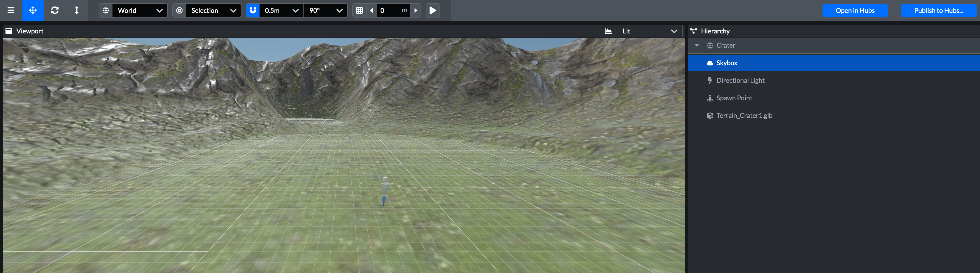Open the Lit render mode dropdown
This screenshot has width=980, height=273.
[649, 31]
